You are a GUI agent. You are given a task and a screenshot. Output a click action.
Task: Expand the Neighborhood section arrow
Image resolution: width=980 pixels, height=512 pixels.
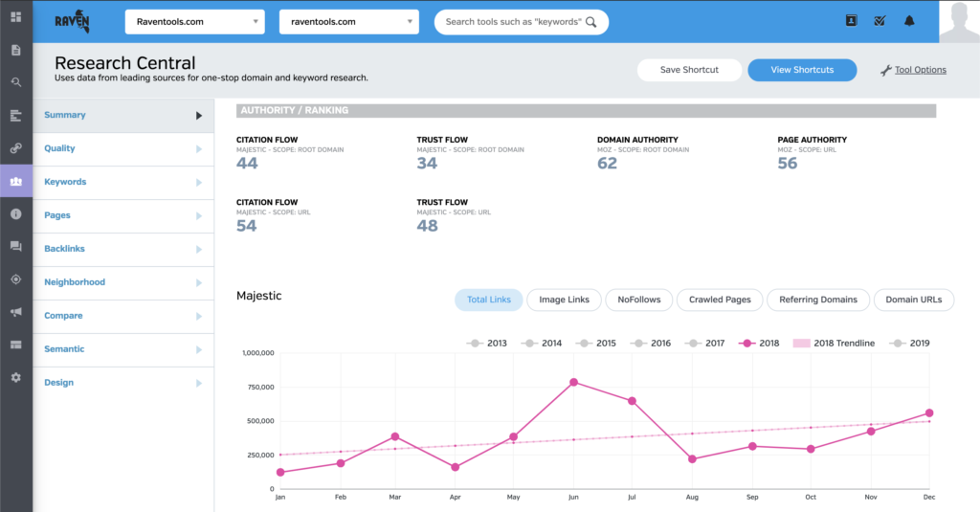pos(199,282)
